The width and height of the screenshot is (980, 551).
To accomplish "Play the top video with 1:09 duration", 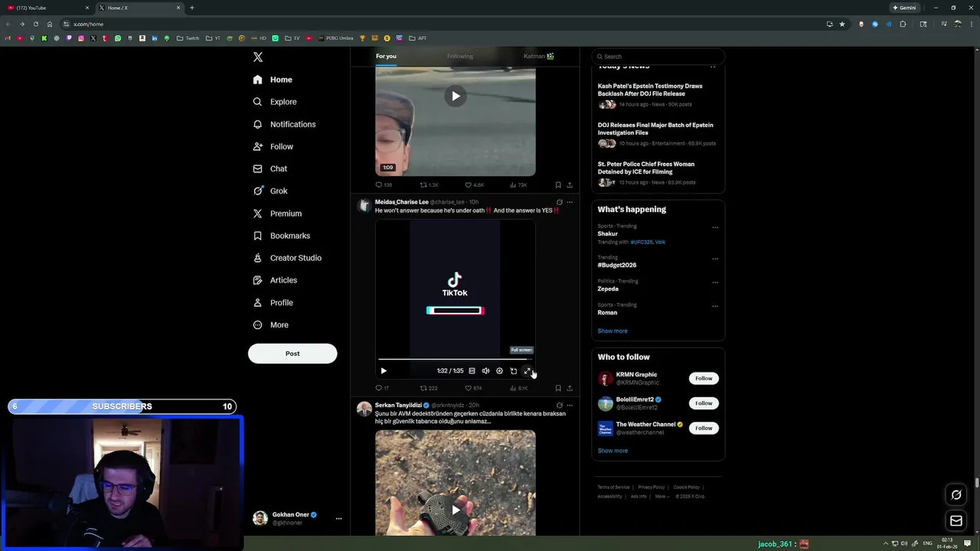I will (456, 96).
